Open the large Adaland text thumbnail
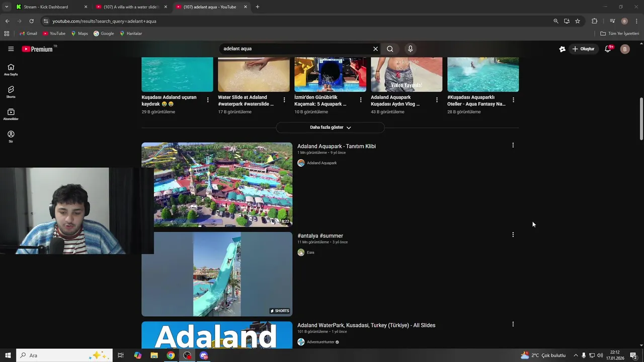Image resolution: width=644 pixels, height=362 pixels. pyautogui.click(x=217, y=335)
